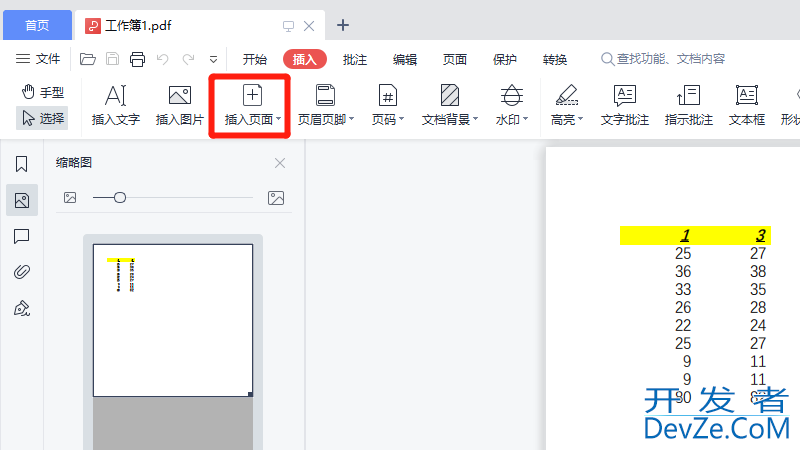Click the 指示批注 tool
The width and height of the screenshot is (800, 450).
[688, 106]
